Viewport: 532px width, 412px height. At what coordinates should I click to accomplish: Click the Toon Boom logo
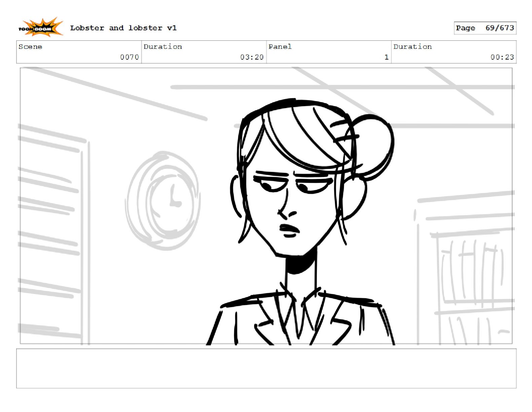point(40,27)
